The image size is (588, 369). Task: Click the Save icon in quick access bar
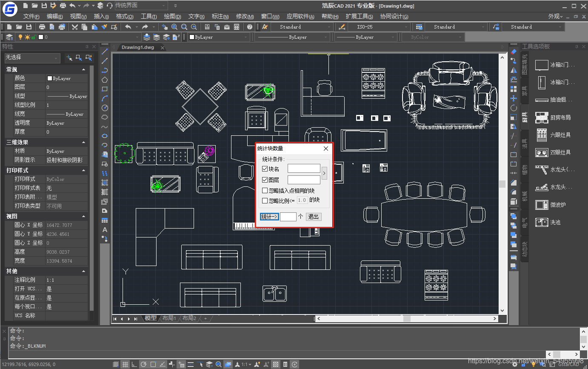44,6
